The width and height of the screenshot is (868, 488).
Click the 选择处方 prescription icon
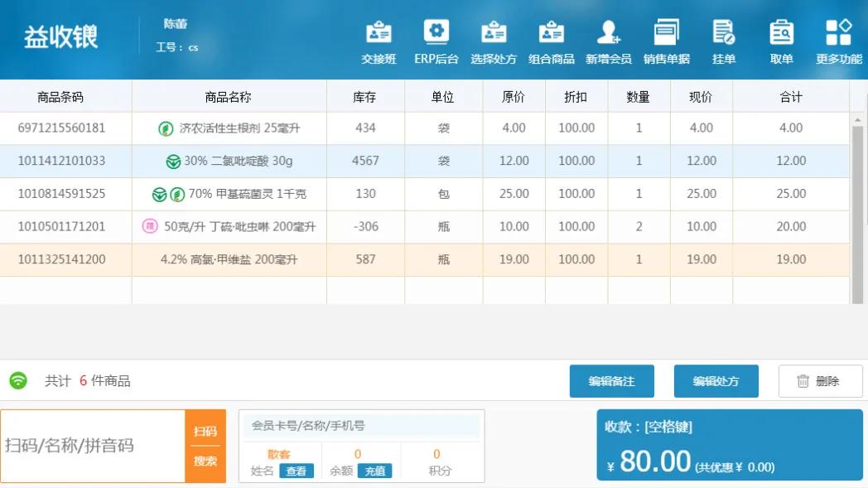pyautogui.click(x=494, y=42)
